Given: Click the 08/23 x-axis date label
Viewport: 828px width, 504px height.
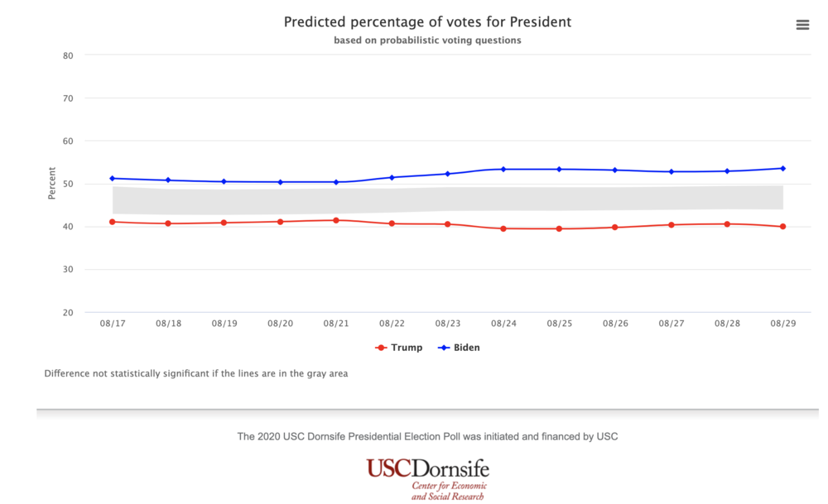Looking at the screenshot, I should (447, 324).
